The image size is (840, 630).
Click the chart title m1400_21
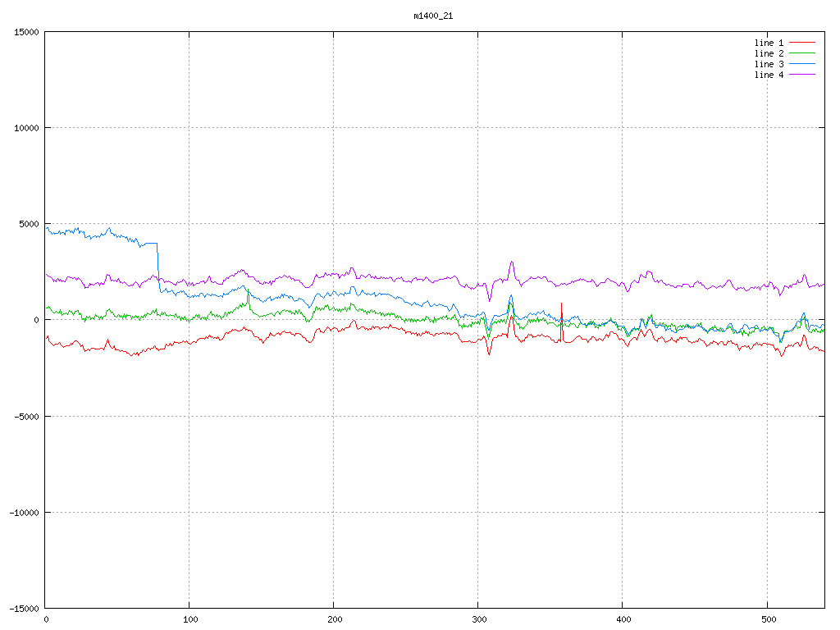point(433,16)
